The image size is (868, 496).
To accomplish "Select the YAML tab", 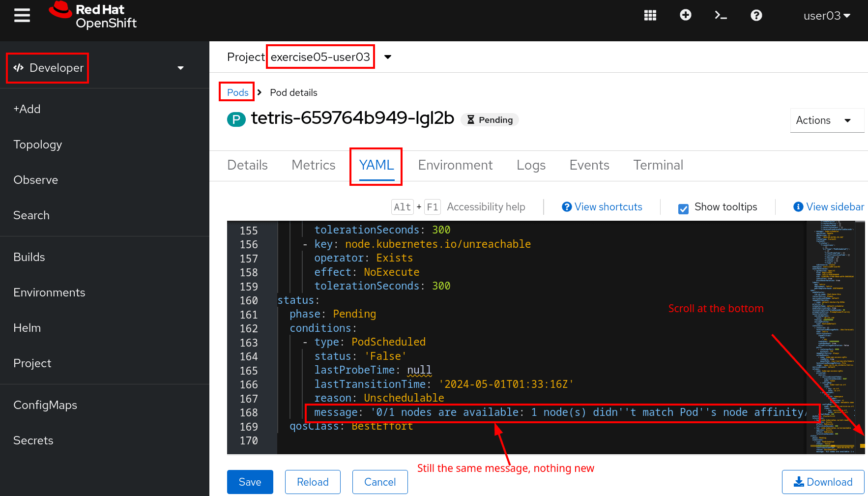I will (376, 165).
